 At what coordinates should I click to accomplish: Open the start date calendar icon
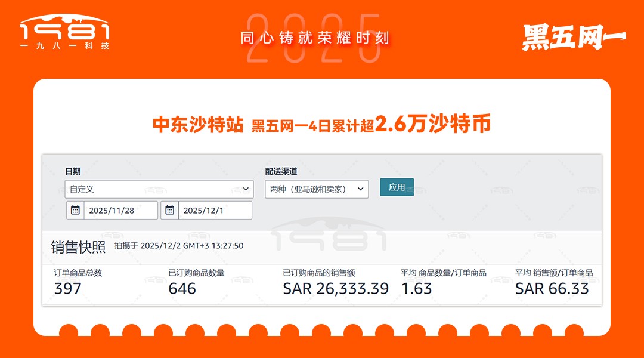point(75,211)
